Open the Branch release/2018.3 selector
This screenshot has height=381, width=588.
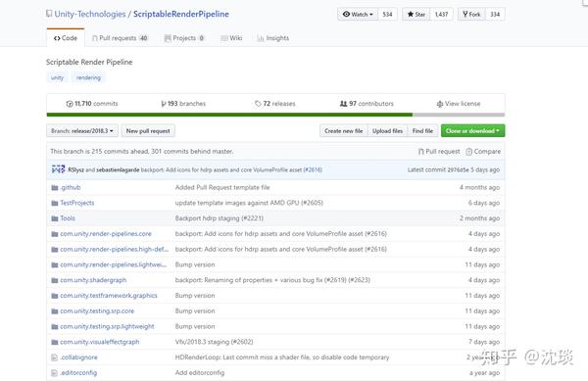(x=82, y=130)
